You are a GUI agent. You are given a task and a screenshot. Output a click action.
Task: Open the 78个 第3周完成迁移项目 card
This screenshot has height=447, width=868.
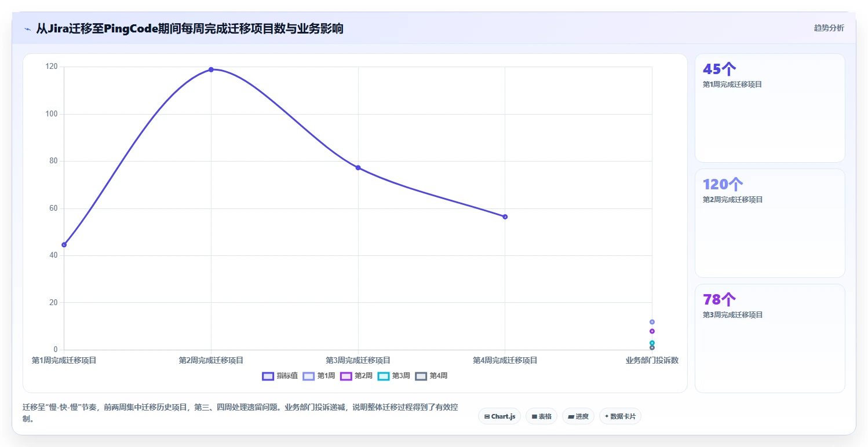point(769,338)
